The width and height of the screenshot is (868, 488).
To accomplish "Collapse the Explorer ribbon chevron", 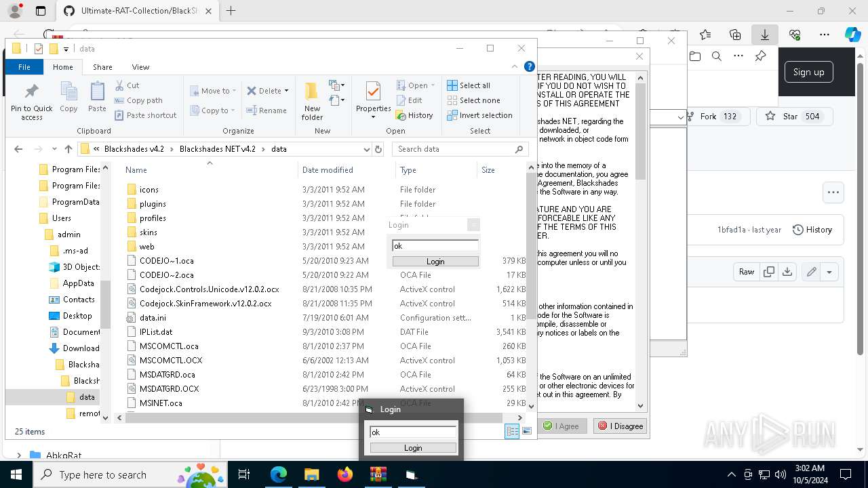I will tap(515, 66).
